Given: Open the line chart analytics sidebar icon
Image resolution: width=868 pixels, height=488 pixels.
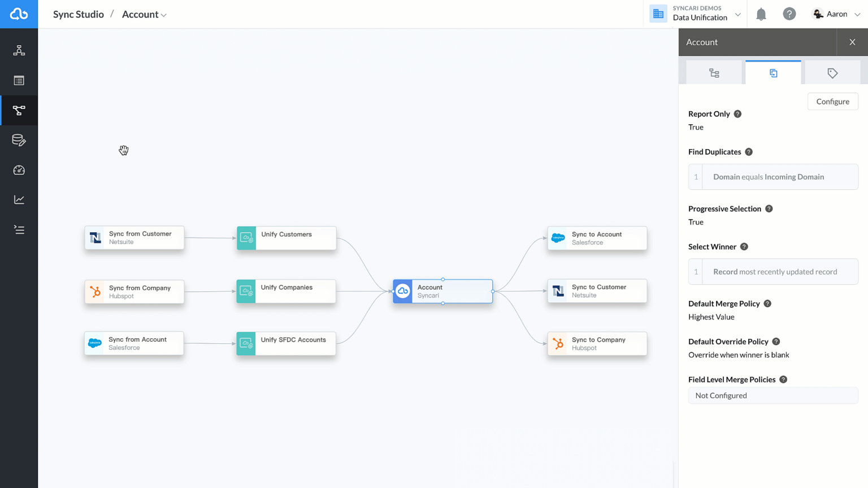Looking at the screenshot, I should pyautogui.click(x=19, y=199).
